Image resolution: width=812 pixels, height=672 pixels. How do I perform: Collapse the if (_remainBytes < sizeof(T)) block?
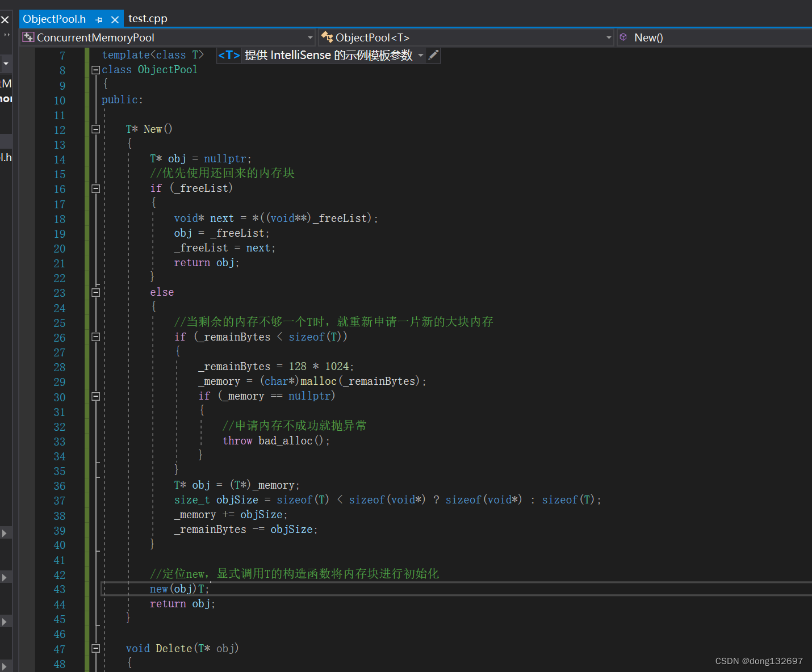click(x=96, y=337)
